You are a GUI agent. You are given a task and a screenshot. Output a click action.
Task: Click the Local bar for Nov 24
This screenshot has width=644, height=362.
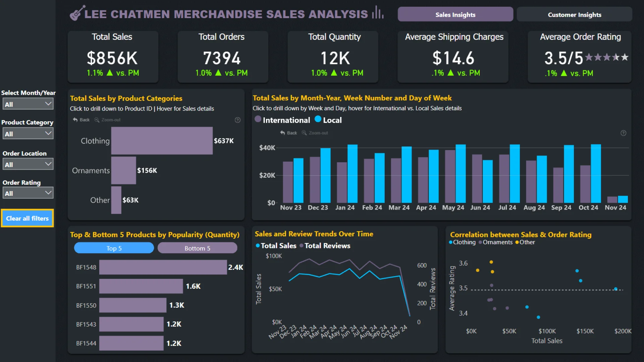(623, 199)
